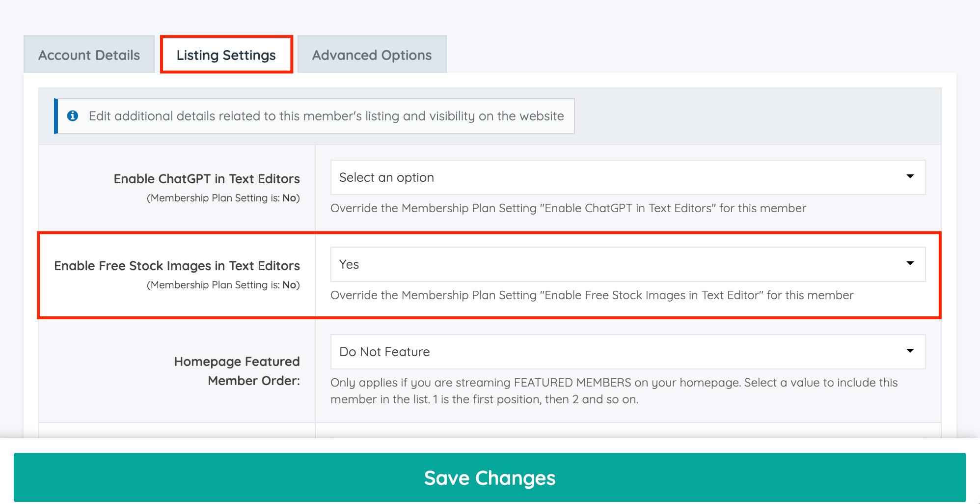Click the Free Stock Images dropdown chevron
Viewport: 980px width, 504px height.
point(911,264)
